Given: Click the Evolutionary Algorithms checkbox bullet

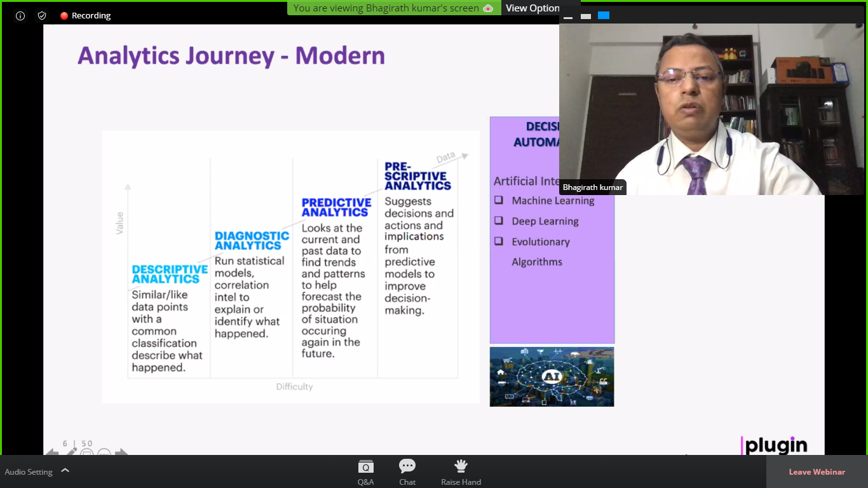Looking at the screenshot, I should pyautogui.click(x=499, y=241).
